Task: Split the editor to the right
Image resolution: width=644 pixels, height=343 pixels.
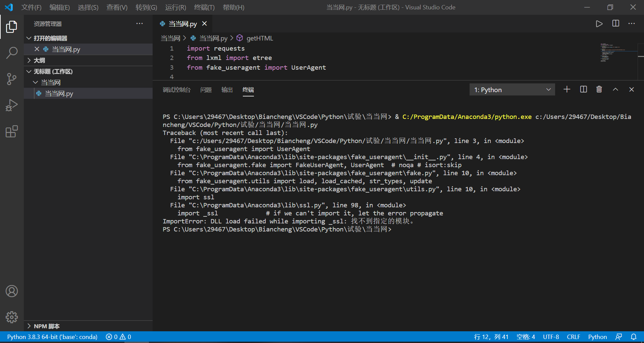Action: point(616,23)
